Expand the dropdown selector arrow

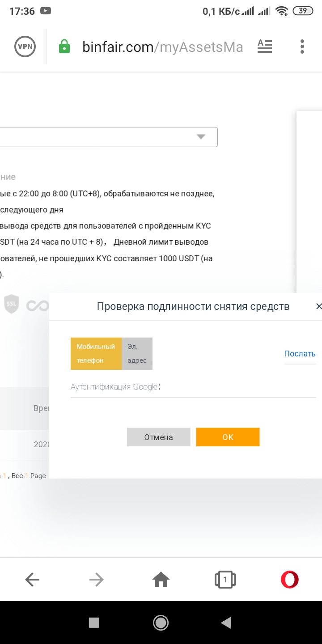(x=201, y=137)
